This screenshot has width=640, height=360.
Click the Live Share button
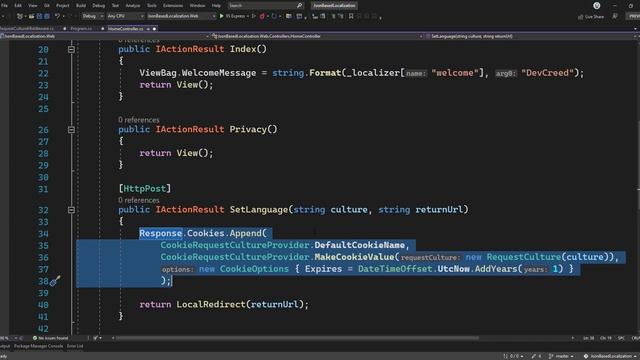tap(591, 17)
